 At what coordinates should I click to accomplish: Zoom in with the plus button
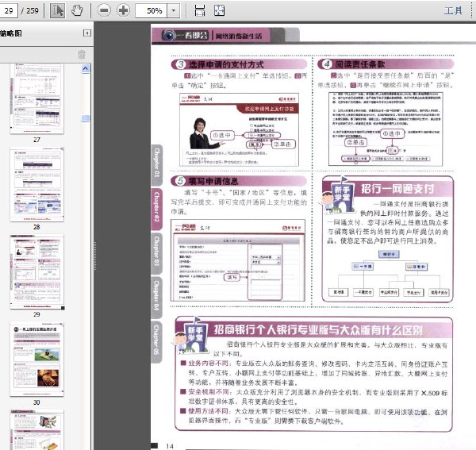tap(123, 10)
